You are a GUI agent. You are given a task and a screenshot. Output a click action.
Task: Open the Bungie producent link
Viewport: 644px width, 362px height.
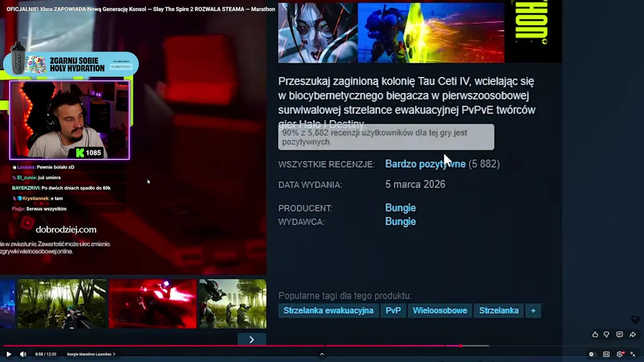[x=400, y=208]
